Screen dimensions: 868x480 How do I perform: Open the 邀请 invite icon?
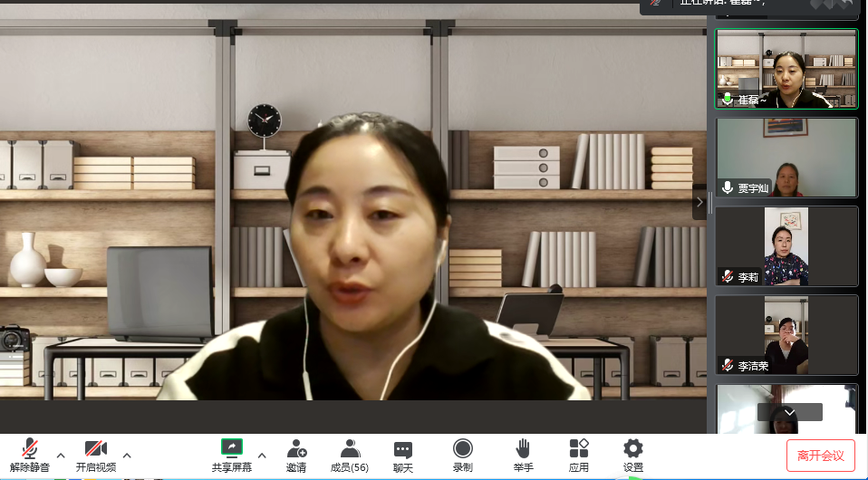[x=296, y=455]
